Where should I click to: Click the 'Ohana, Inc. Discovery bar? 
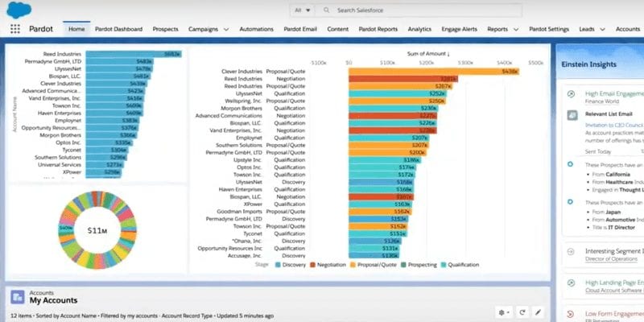(x=376, y=241)
